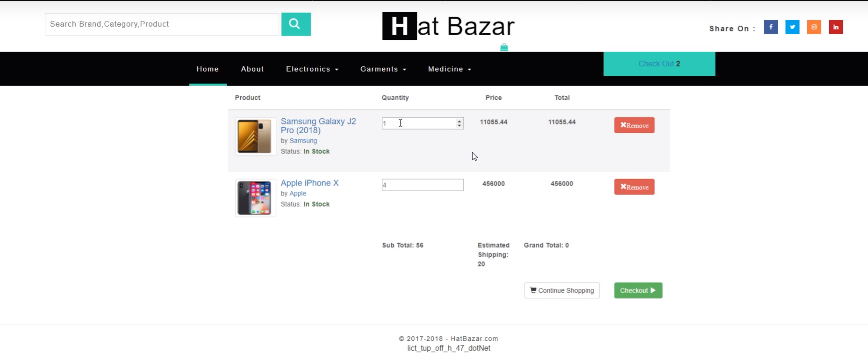Expand the Garments dropdown menu
Screen dimensions: 868x360
[x=383, y=69]
